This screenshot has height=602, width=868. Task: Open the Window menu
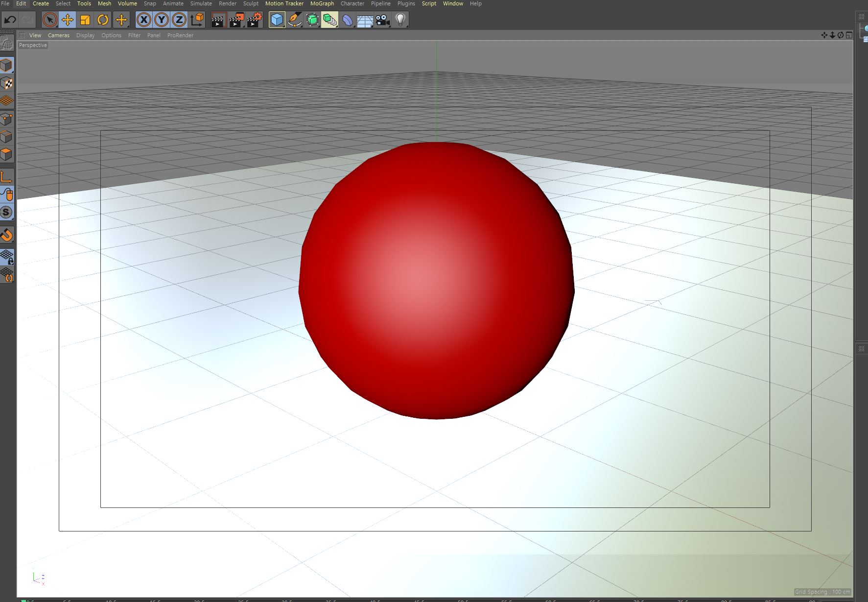[x=453, y=3]
